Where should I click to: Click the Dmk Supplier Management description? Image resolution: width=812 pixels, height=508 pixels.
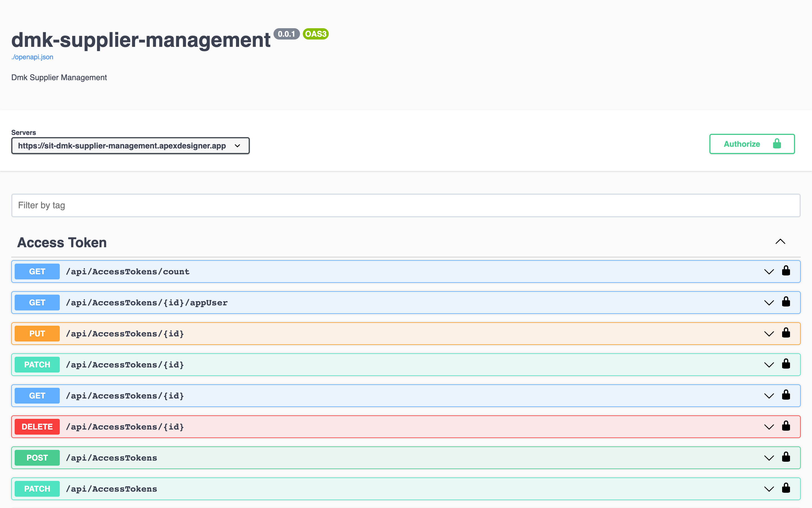[59, 77]
